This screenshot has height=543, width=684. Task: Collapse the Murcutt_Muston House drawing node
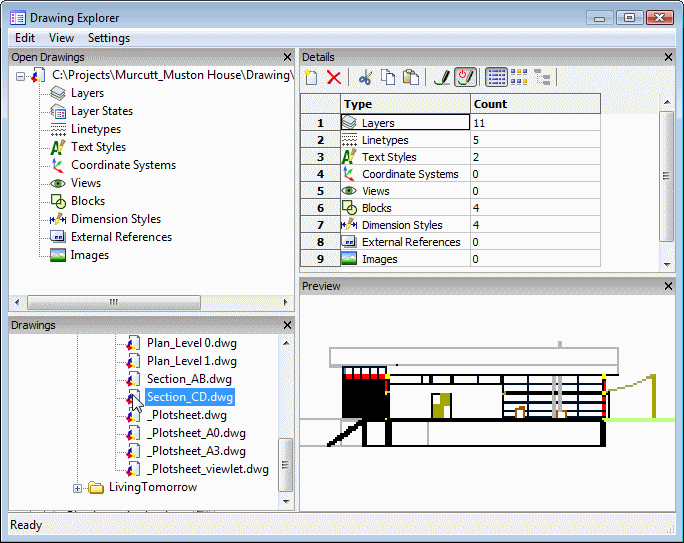[x=20, y=76]
